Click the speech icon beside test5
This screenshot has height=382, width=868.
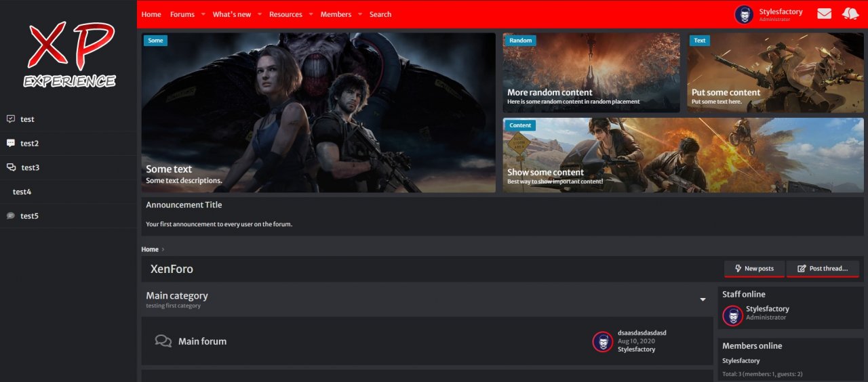tap(11, 216)
